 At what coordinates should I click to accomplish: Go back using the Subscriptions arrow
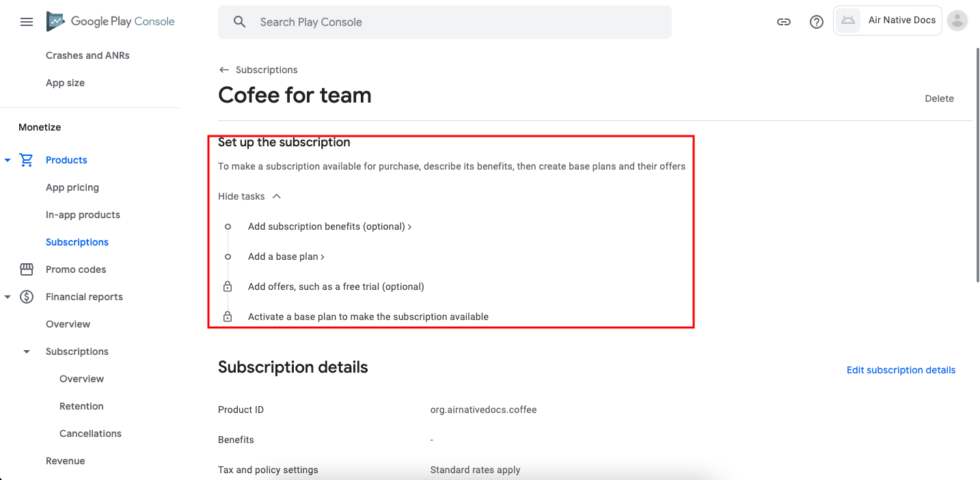click(x=224, y=70)
